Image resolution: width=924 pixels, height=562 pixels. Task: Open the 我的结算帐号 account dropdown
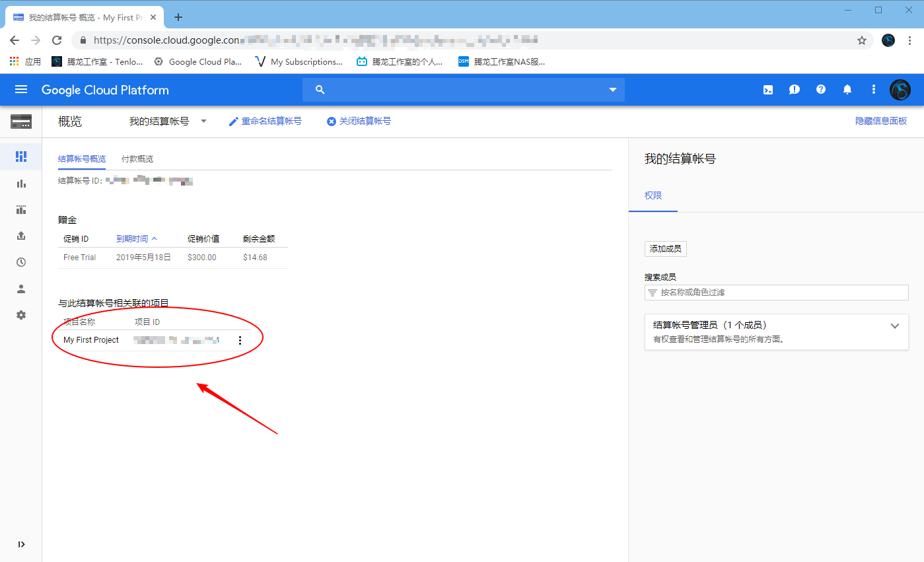(x=168, y=122)
